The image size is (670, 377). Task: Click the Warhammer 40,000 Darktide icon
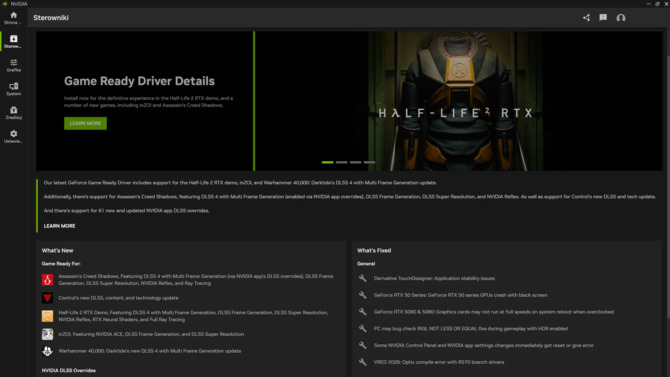[47, 351]
